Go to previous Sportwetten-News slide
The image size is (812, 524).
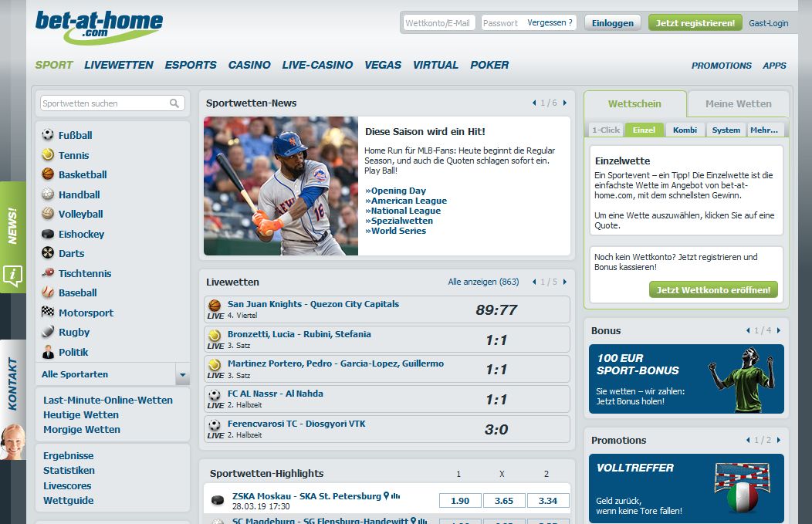534,103
